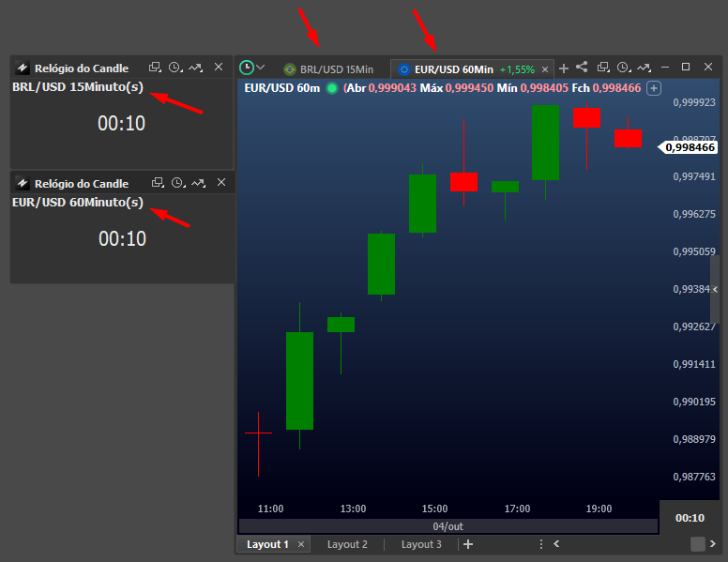Toggle the green status indicator beside EUR/USD 60m
Screen dimensions: 728x562
click(x=331, y=88)
